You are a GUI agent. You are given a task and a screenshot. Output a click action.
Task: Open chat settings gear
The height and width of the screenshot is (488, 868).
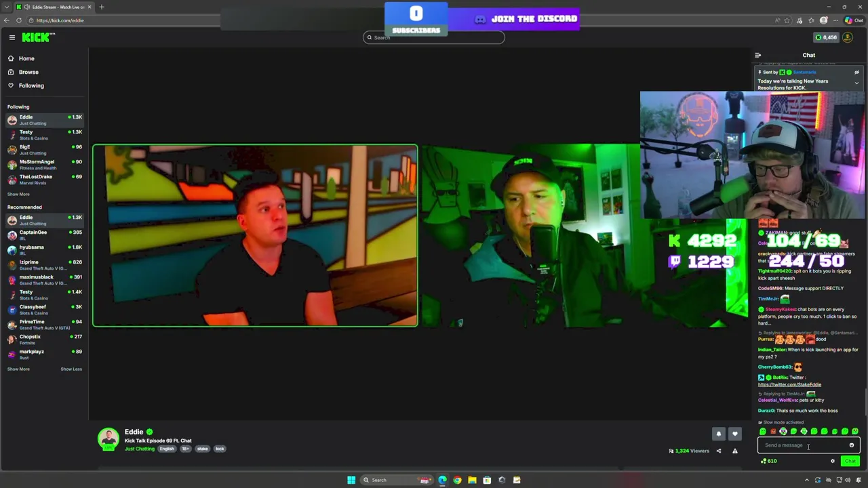point(833,461)
